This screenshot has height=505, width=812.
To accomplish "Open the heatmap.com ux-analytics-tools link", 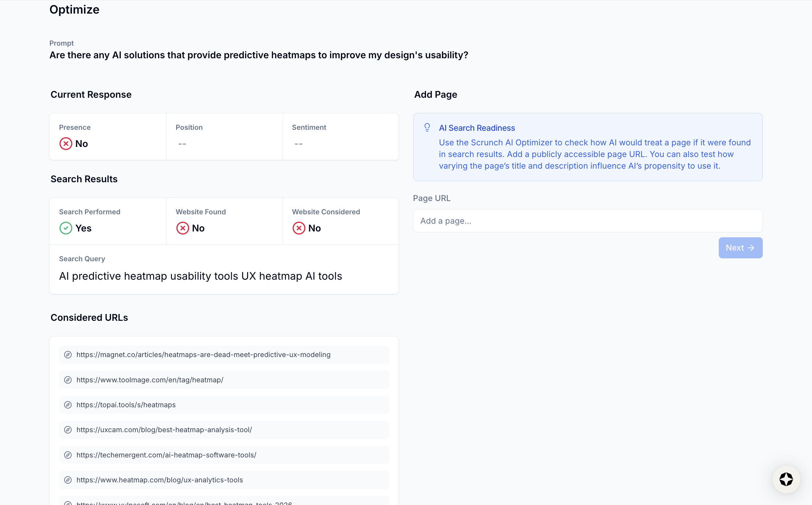I will (159, 480).
